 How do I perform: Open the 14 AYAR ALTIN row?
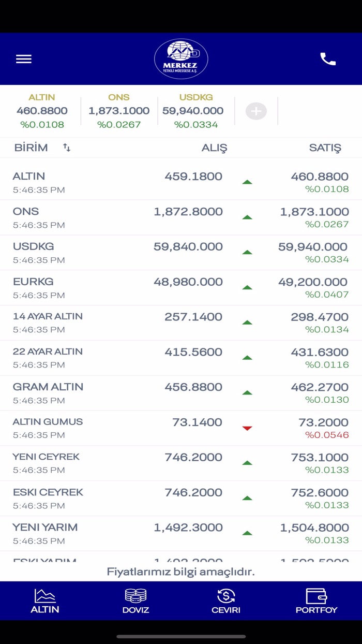tap(181, 323)
